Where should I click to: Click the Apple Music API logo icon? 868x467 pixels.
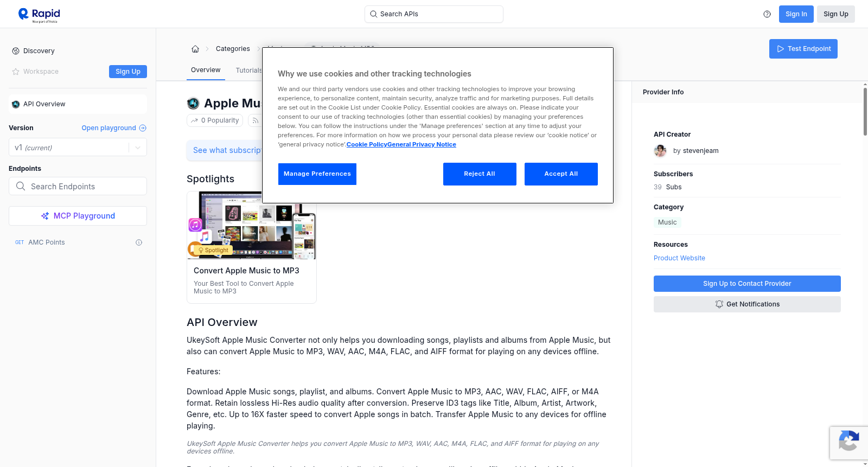coord(193,103)
